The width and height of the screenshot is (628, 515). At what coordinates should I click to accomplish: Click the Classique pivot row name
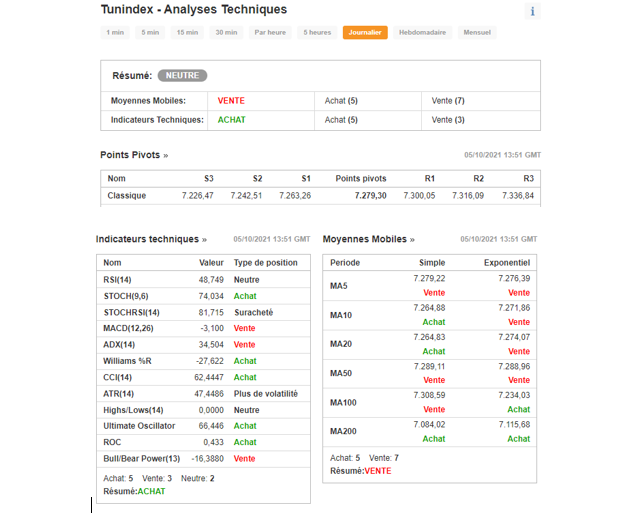click(x=127, y=195)
